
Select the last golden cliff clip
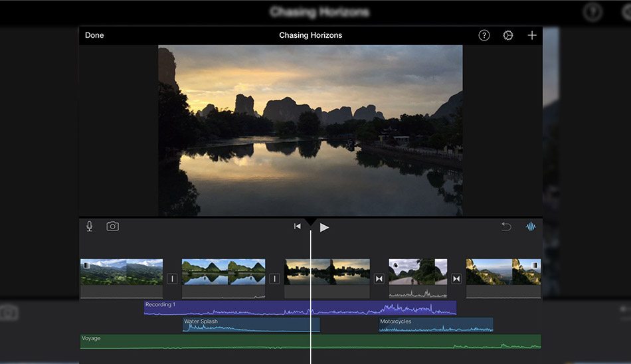click(x=503, y=278)
